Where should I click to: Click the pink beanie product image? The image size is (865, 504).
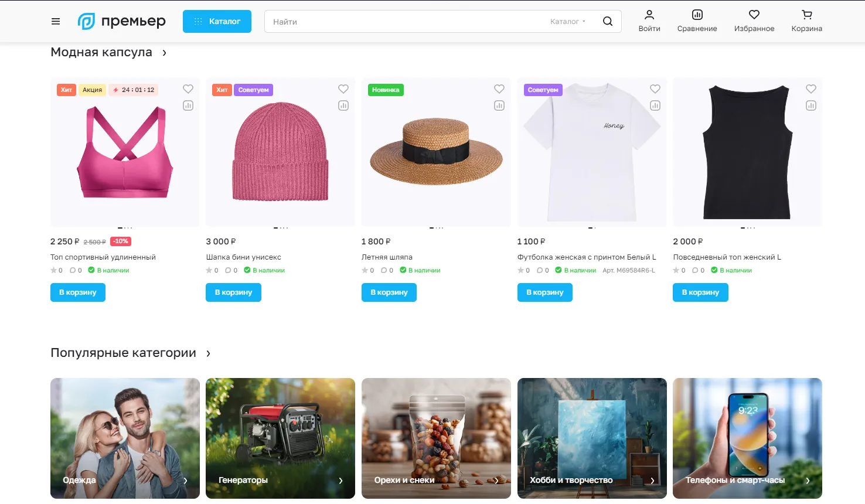point(280,152)
